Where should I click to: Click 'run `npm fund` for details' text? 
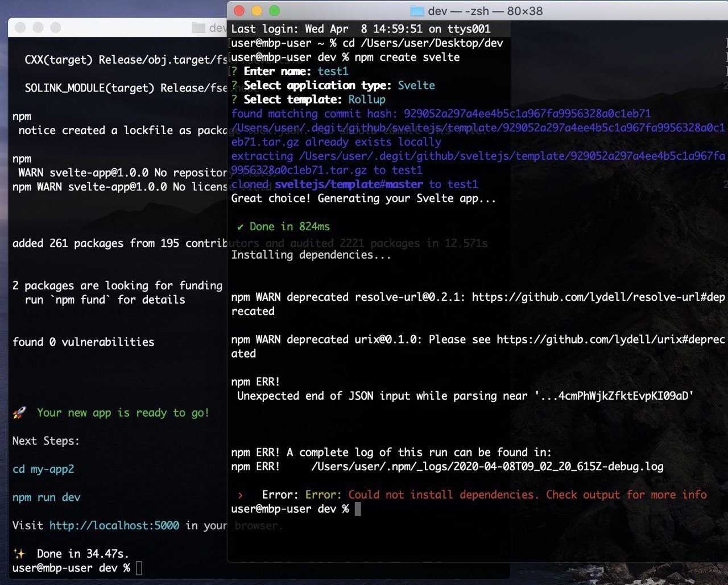point(105,300)
